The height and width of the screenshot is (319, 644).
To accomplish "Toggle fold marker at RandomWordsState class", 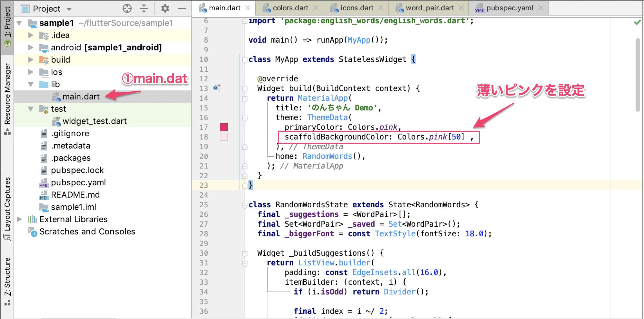I will (245, 205).
